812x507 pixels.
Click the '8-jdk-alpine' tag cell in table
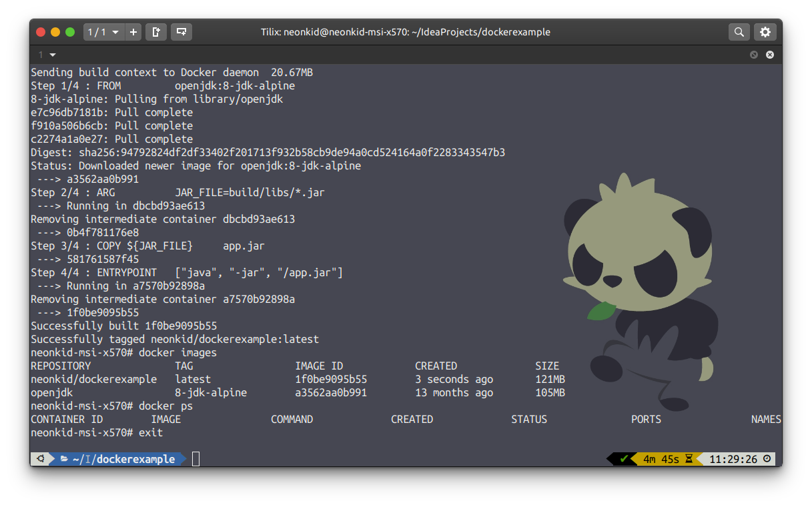click(211, 393)
